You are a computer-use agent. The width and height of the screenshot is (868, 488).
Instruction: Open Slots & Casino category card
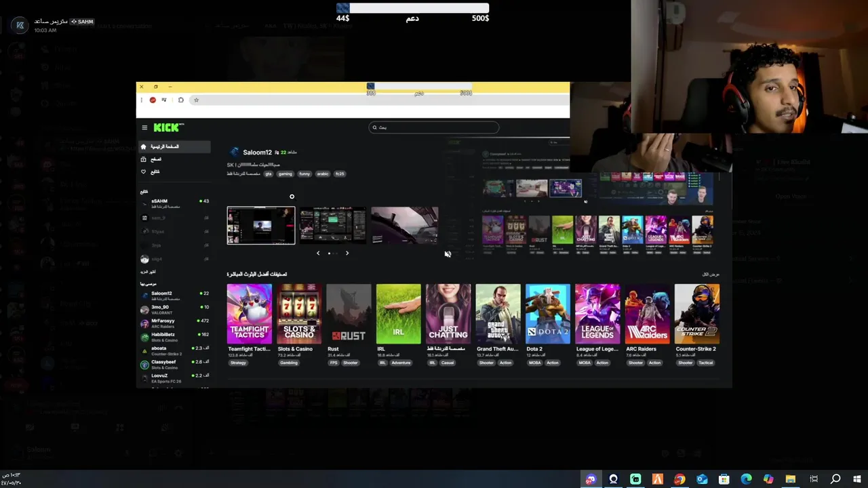299,314
